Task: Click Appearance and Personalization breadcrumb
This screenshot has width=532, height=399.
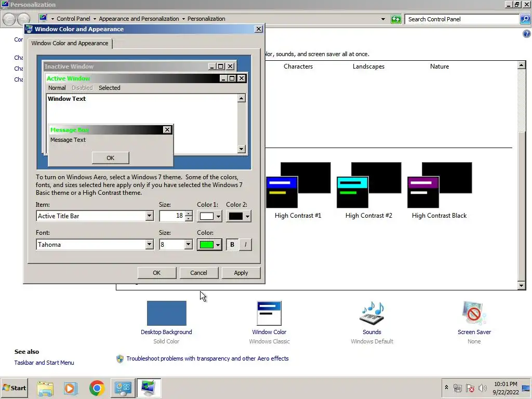Action: [139, 19]
